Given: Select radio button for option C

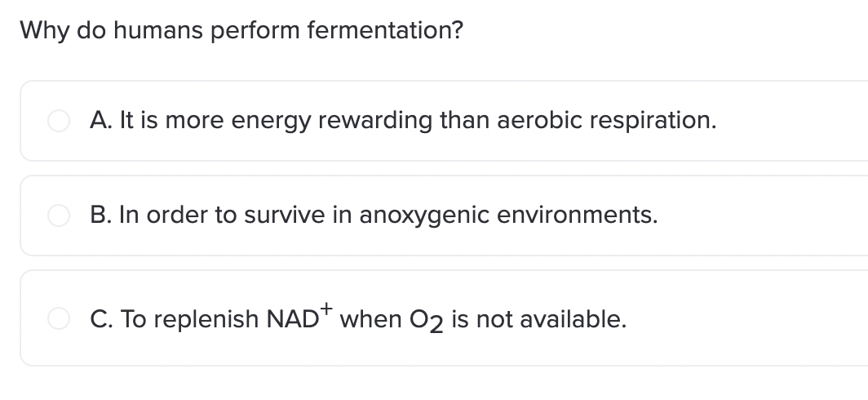Looking at the screenshot, I should 59,318.
